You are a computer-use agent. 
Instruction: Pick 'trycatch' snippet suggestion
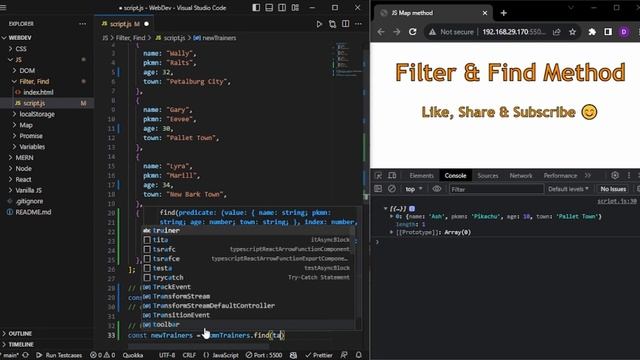(x=248, y=278)
